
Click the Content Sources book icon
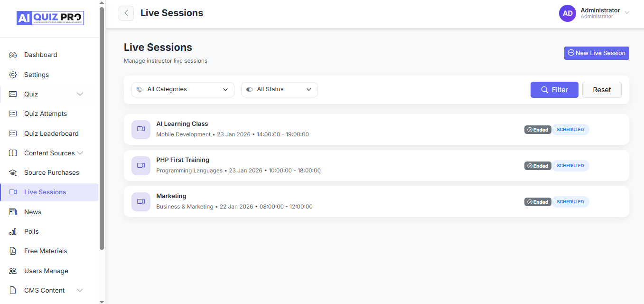[13, 153]
